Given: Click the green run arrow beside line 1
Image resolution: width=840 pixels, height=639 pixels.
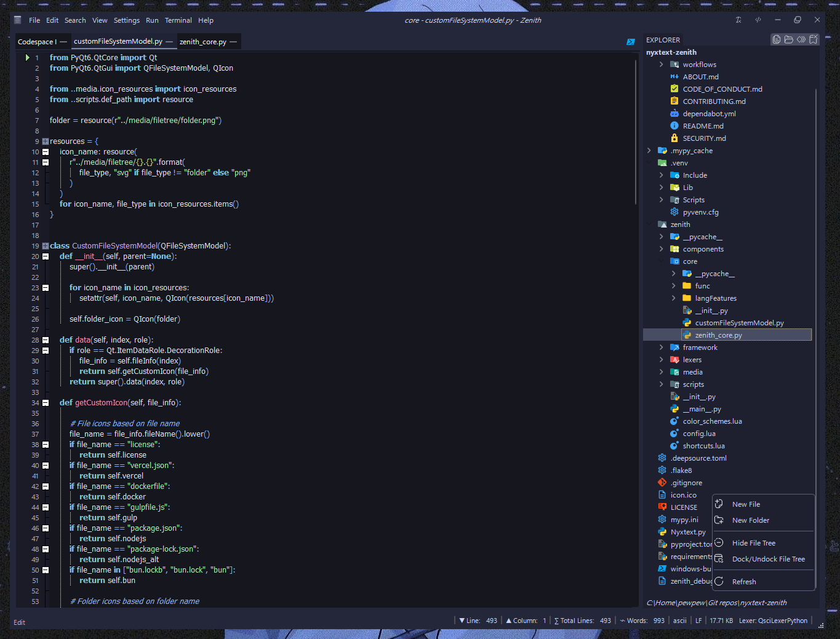Looking at the screenshot, I should coord(27,57).
